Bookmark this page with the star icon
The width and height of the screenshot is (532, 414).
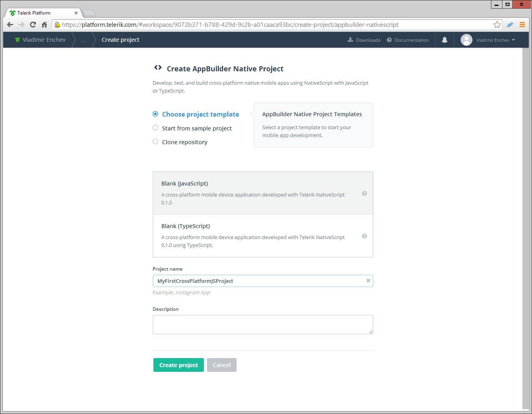click(x=497, y=24)
